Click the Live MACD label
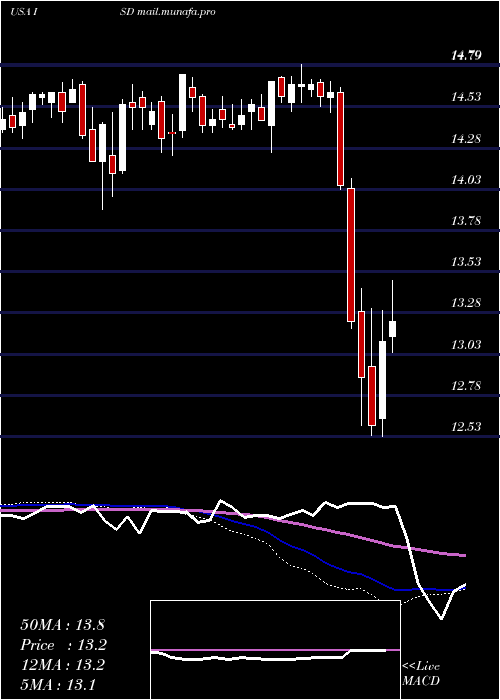Viewport: 500px width, 700px height. (x=421, y=674)
